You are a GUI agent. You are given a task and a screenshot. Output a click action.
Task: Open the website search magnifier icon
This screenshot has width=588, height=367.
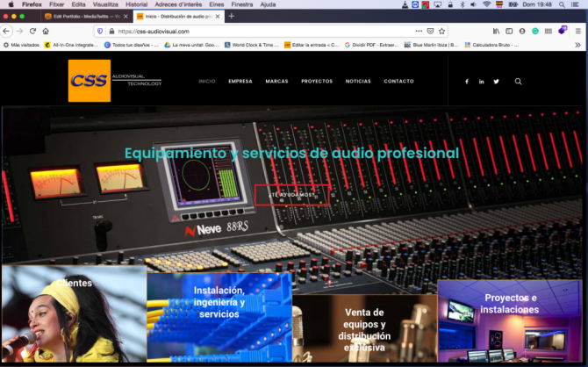coord(518,82)
